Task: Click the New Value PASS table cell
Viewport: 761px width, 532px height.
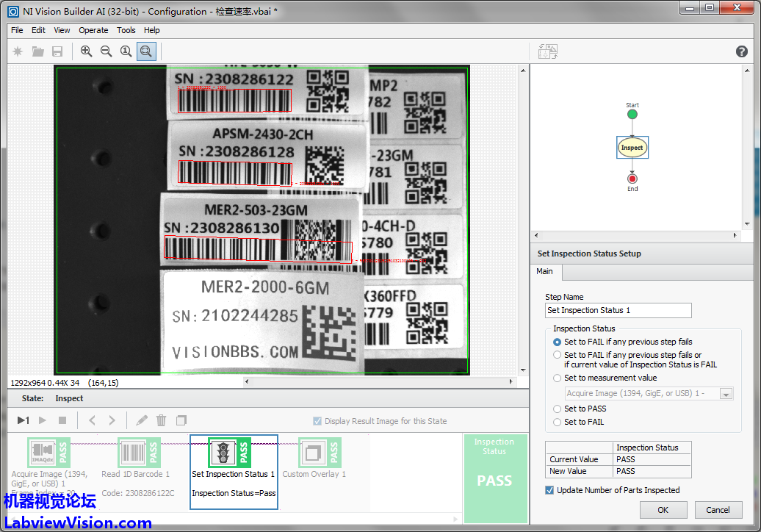Action: pos(652,471)
